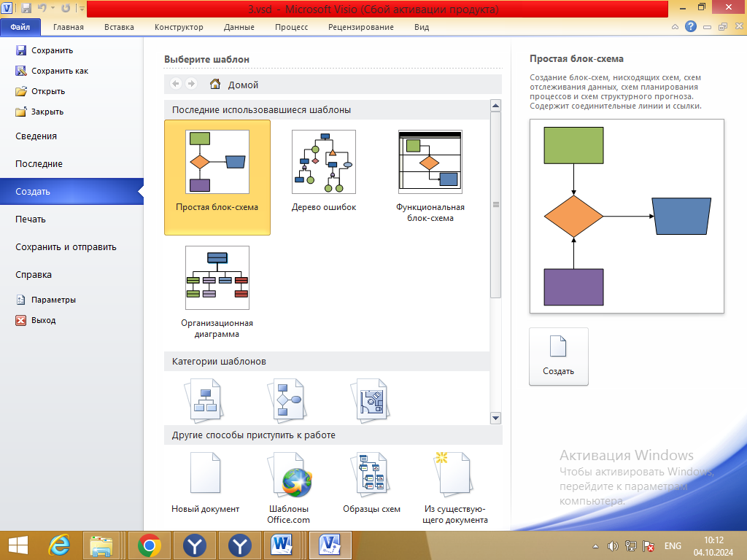The image size is (747, 560).
Task: Open Параметры settings
Action: pos(46,300)
